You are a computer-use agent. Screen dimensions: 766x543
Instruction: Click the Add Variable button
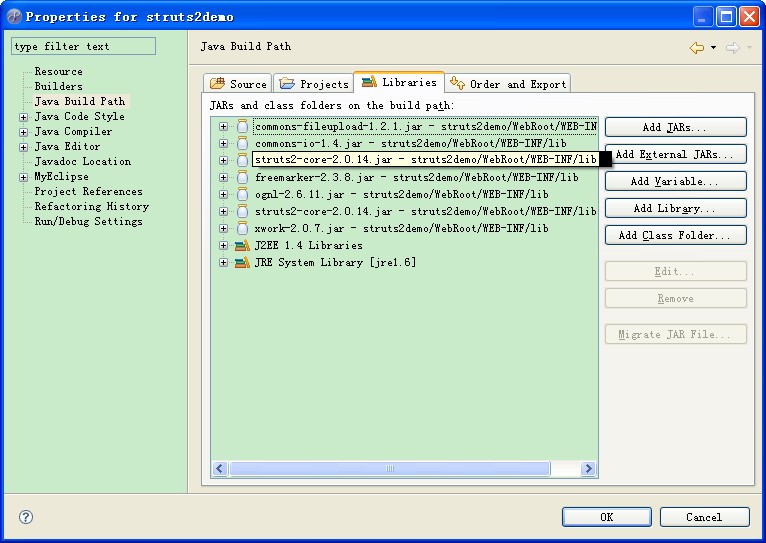click(676, 181)
